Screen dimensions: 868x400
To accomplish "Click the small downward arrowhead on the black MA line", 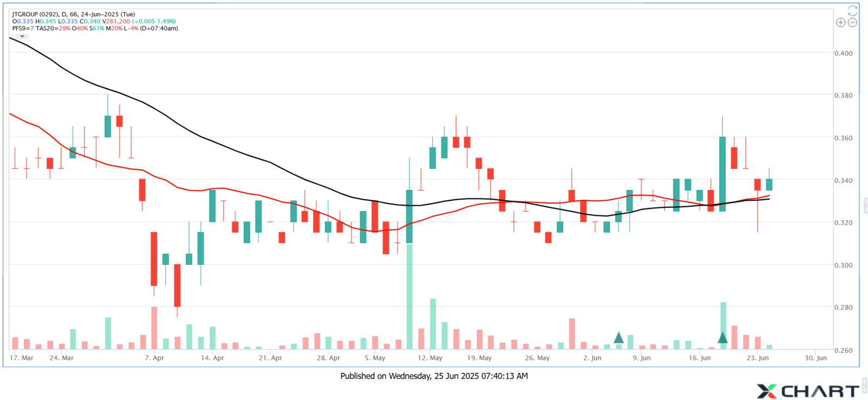I will (x=22, y=36).
